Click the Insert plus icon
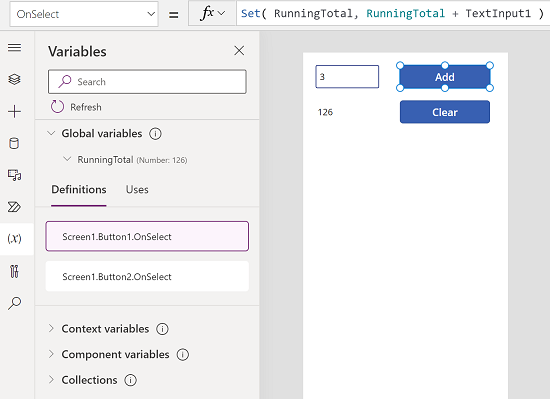Viewport: 550px width, 399px height. click(x=14, y=111)
